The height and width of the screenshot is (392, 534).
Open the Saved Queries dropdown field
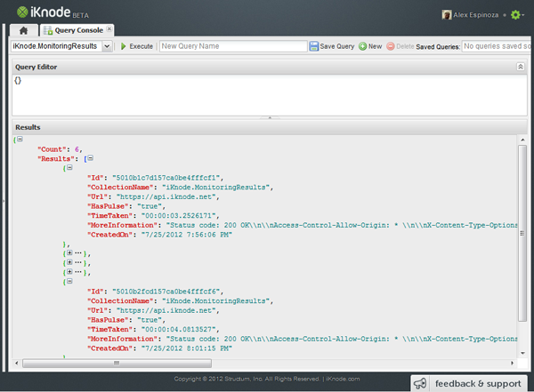point(498,46)
